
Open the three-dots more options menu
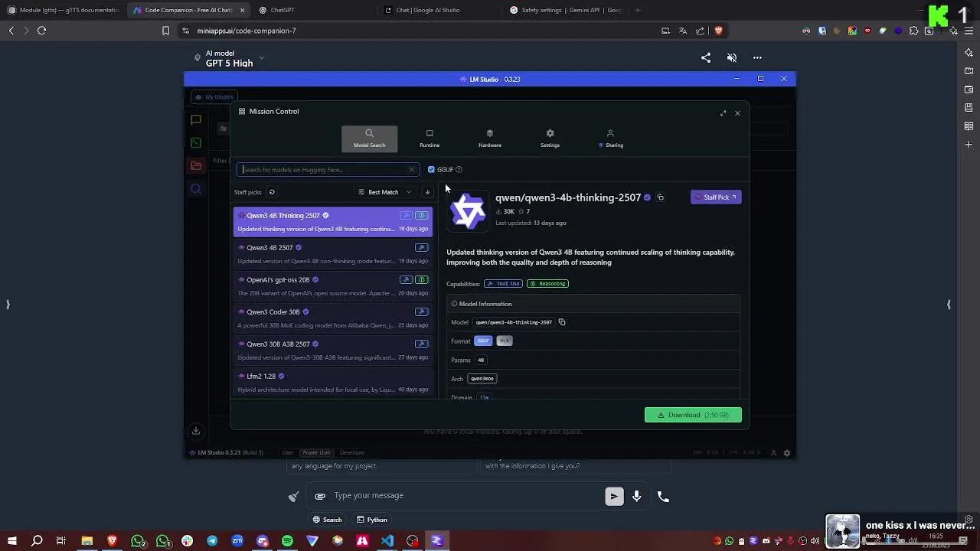tap(757, 57)
